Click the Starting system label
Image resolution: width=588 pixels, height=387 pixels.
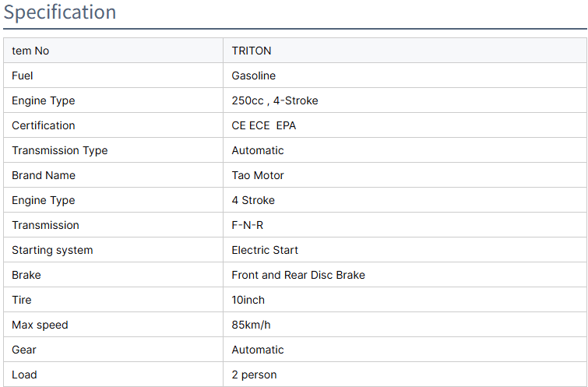pos(52,250)
